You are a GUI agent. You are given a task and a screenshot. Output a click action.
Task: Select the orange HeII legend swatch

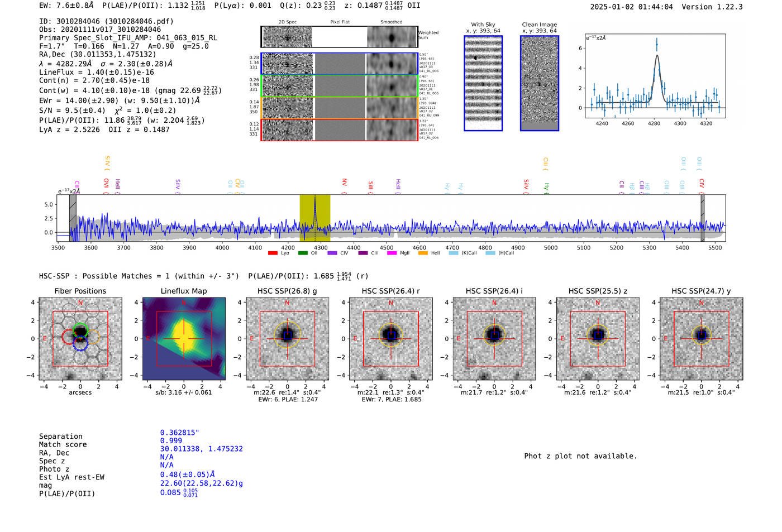click(423, 253)
